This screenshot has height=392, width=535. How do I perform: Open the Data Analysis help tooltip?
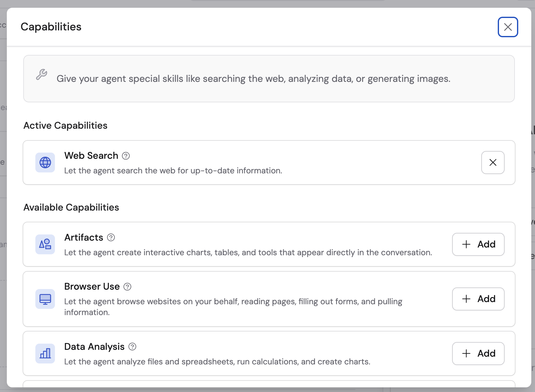coord(133,347)
